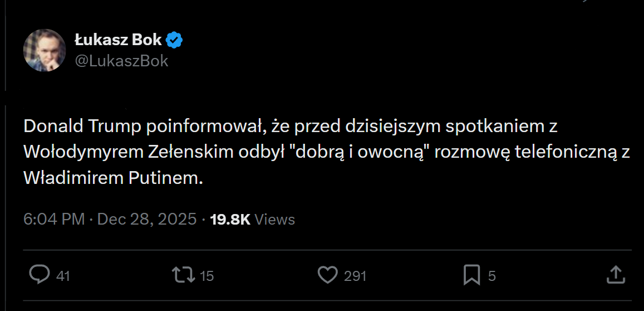
Task: Click "Donald Trump" in the tweet text
Action: [82, 127]
